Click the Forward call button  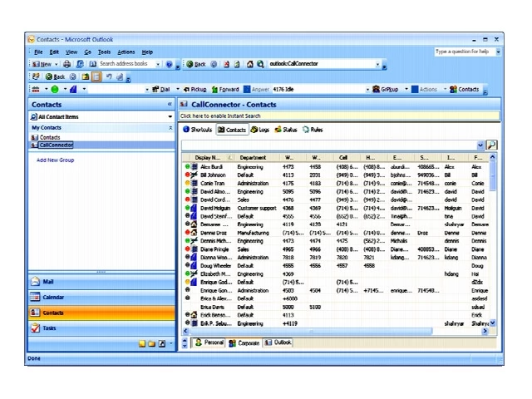(225, 89)
